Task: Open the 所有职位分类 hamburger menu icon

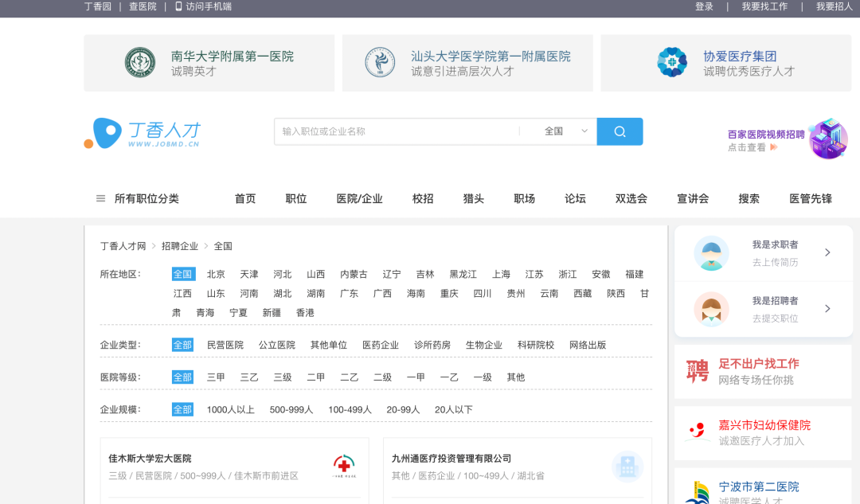Action: [x=100, y=198]
